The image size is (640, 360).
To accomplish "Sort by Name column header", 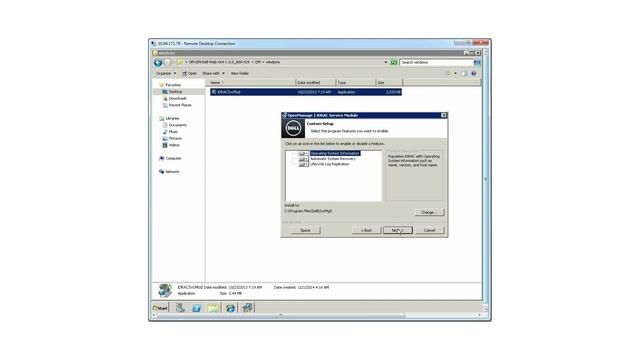I will pos(251,82).
